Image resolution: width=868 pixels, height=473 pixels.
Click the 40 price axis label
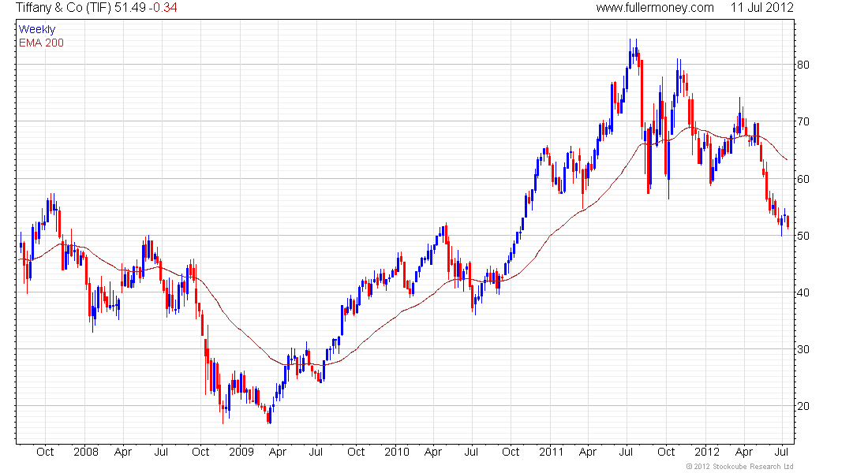(x=803, y=292)
